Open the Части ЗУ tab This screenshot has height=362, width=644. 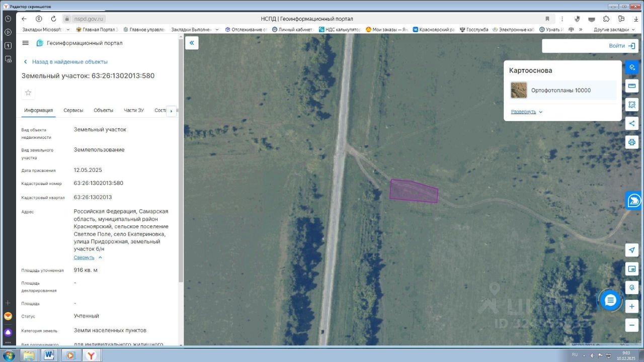coord(134,110)
